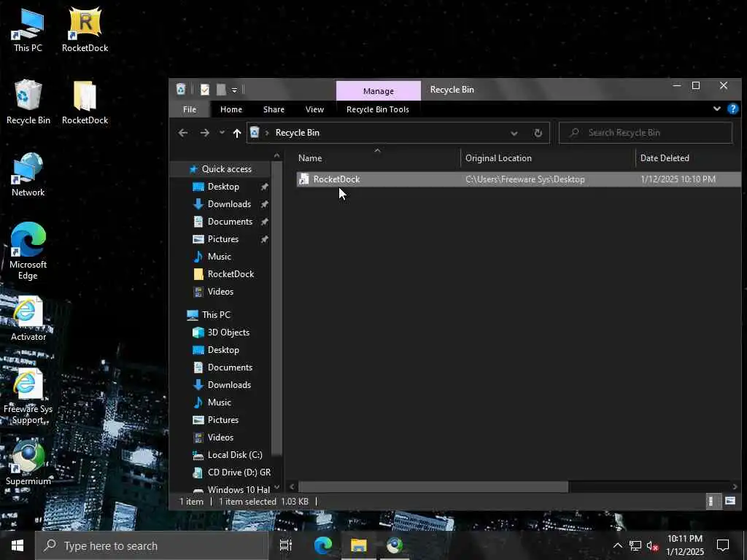Open Windows Start menu
Viewport: 747px width, 560px height.
(x=18, y=545)
